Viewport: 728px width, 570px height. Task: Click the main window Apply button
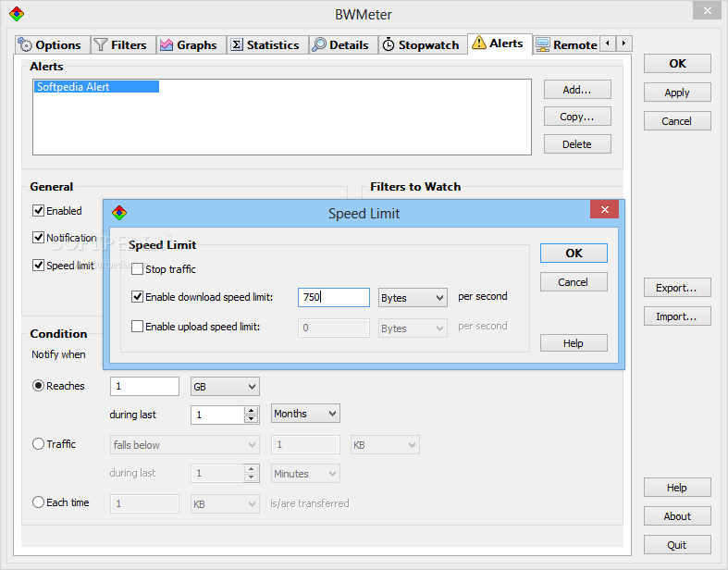[x=677, y=93]
